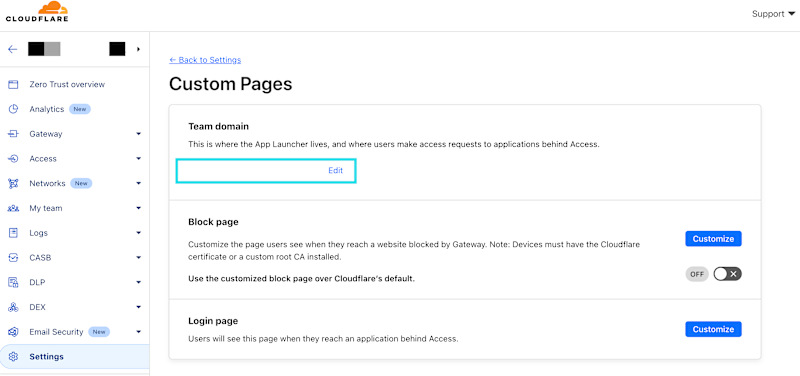Click the Access sidebar icon
This screenshot has width=800, height=376.
click(13, 159)
